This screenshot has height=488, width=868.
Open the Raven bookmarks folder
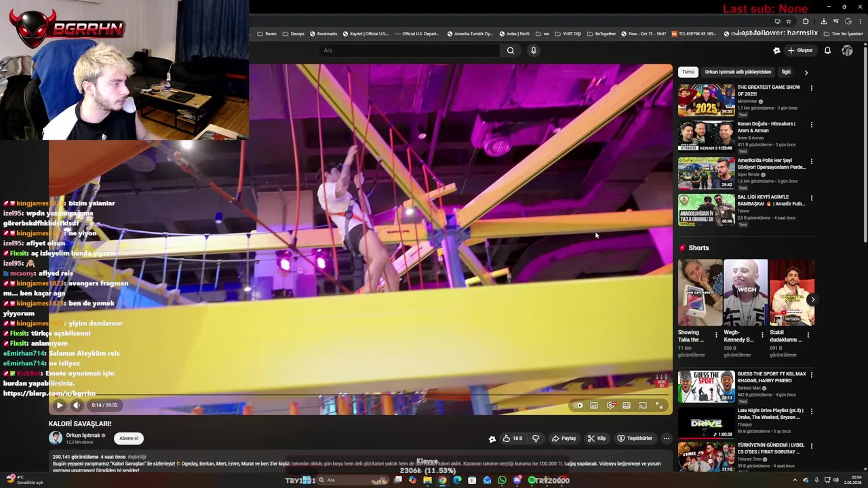tap(267, 33)
